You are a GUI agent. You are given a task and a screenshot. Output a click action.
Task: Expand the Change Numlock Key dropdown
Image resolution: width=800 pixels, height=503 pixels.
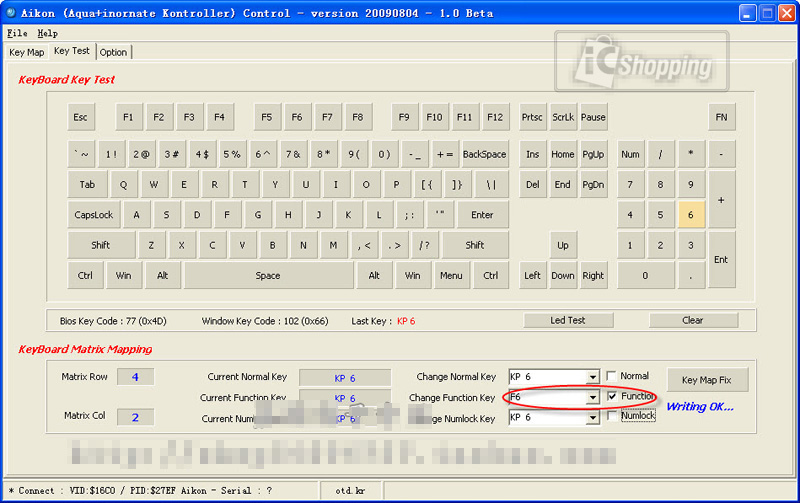pos(593,418)
